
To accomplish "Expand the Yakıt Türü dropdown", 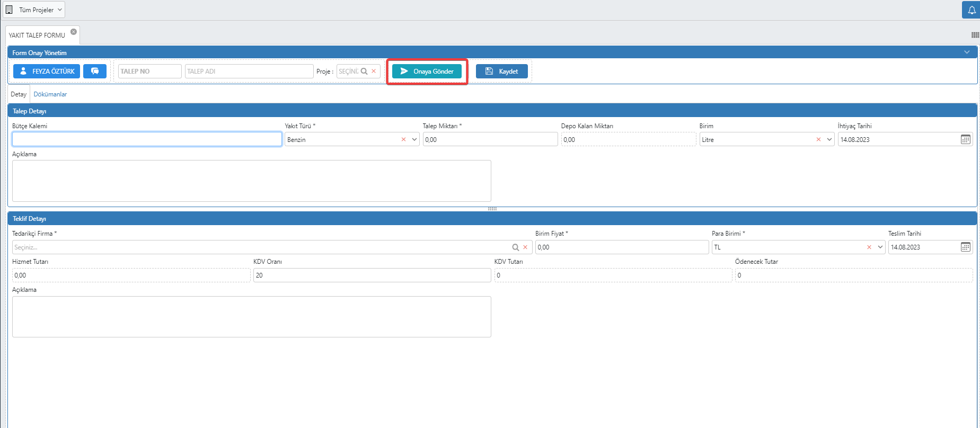I will pos(414,139).
